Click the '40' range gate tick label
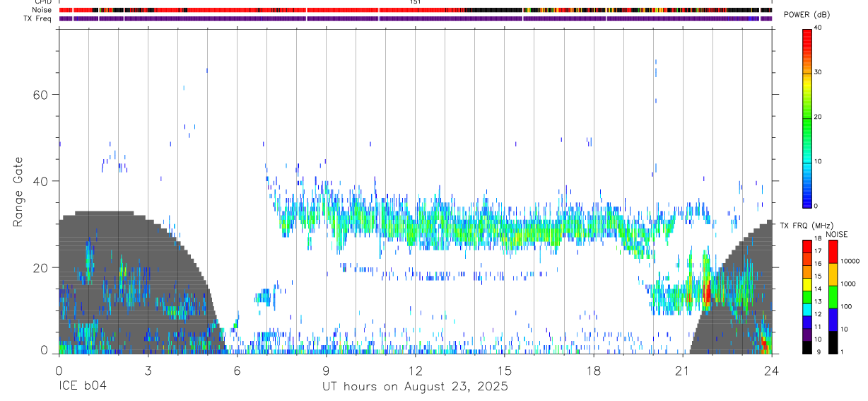Screen dimensions: 868x401 click(x=39, y=181)
